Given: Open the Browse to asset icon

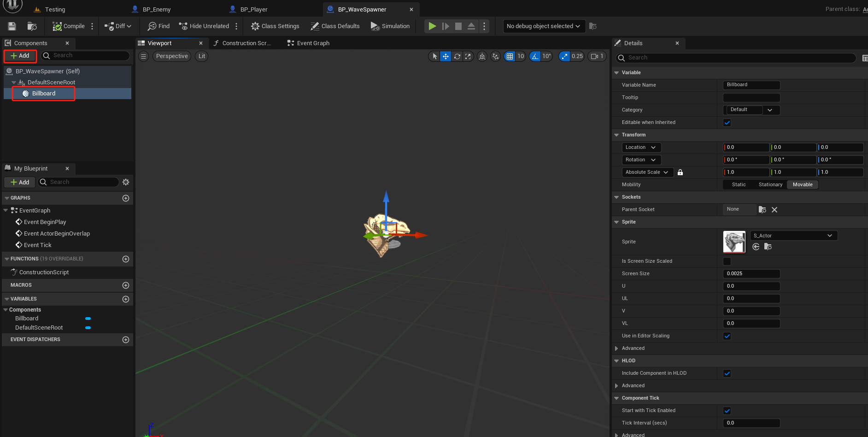Looking at the screenshot, I should click(x=32, y=26).
